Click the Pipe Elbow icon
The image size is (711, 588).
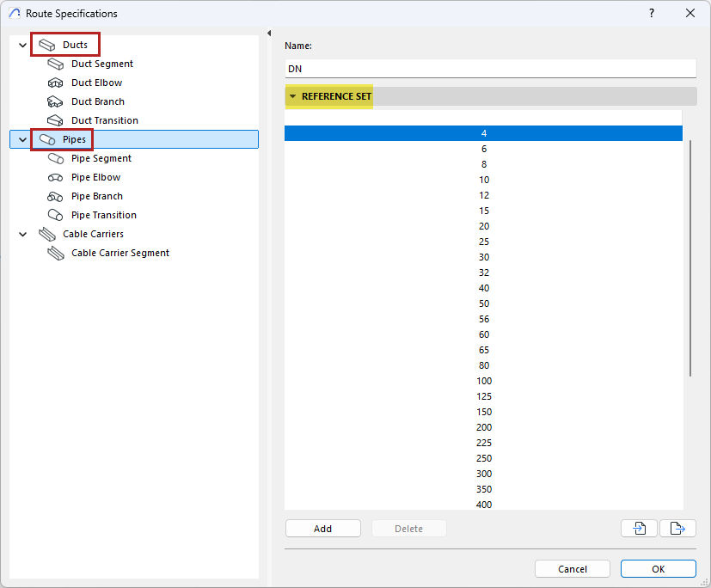[55, 178]
